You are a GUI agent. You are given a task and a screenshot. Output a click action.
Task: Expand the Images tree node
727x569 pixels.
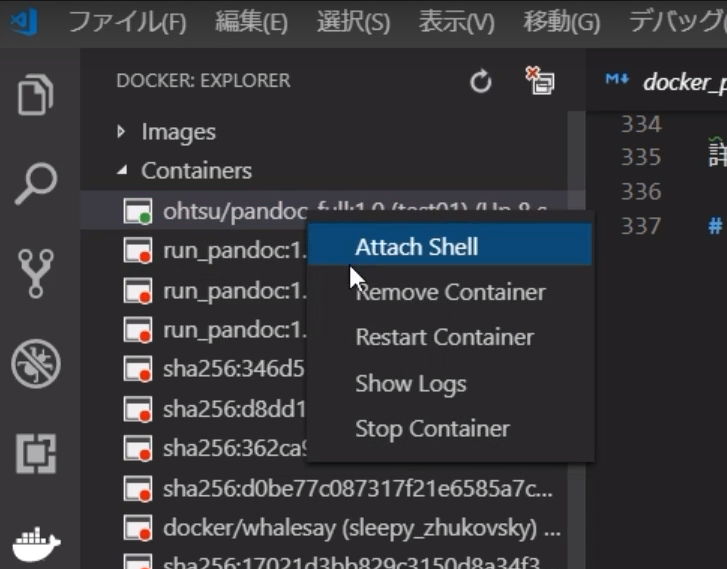tap(121, 132)
